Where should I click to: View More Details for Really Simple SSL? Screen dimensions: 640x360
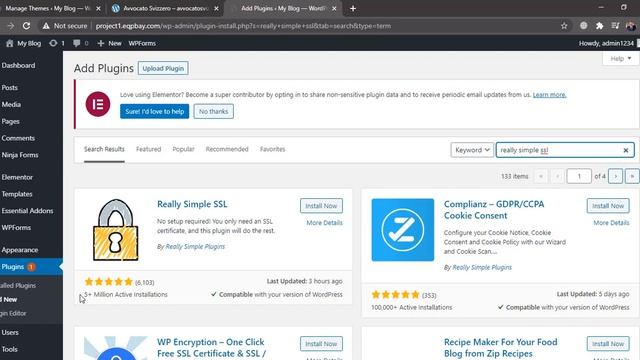pyautogui.click(x=324, y=223)
